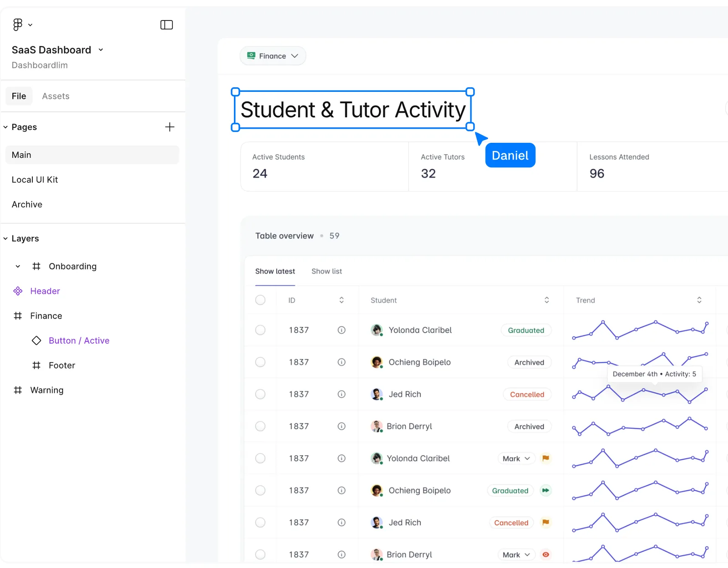Open info icon for first Yolonda Claribel row
The height and width of the screenshot is (568, 728).
coord(341,330)
